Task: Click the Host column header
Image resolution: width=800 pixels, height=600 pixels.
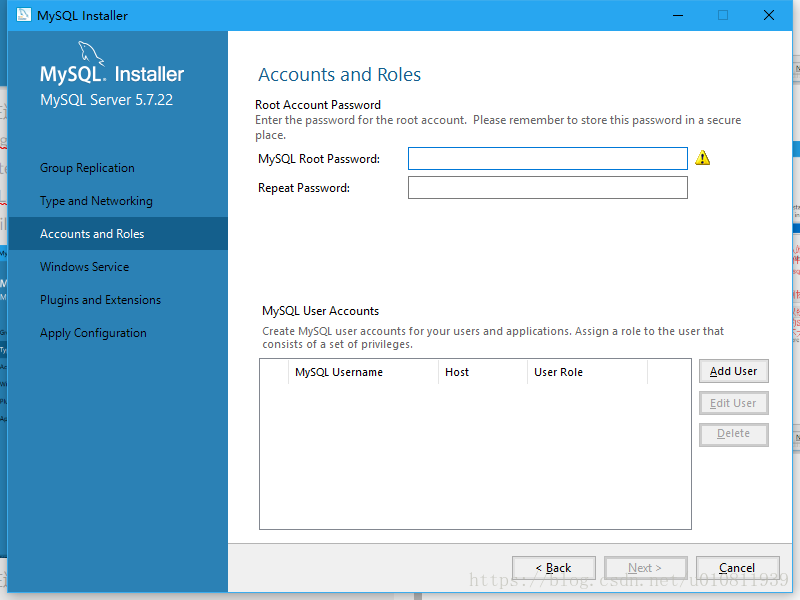Action: tap(483, 372)
